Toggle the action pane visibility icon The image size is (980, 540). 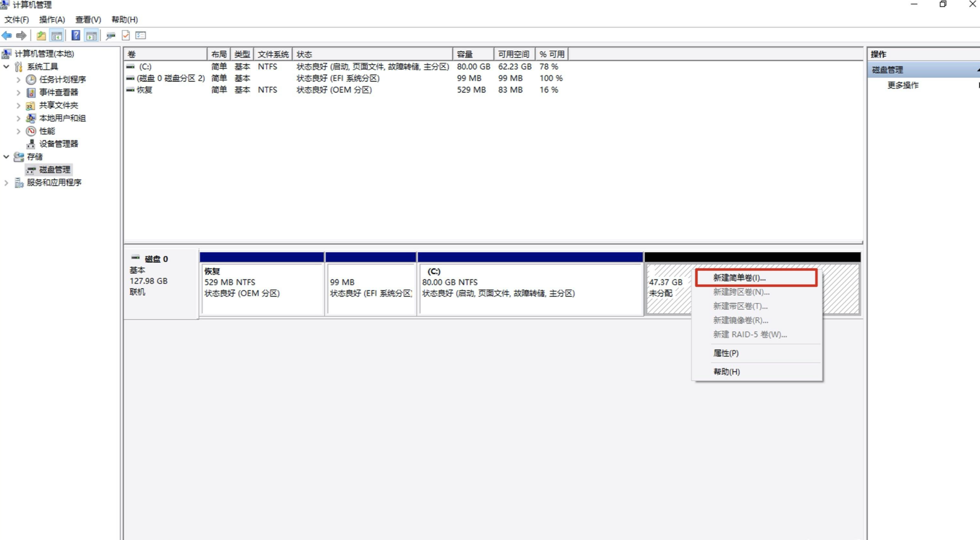(92, 36)
